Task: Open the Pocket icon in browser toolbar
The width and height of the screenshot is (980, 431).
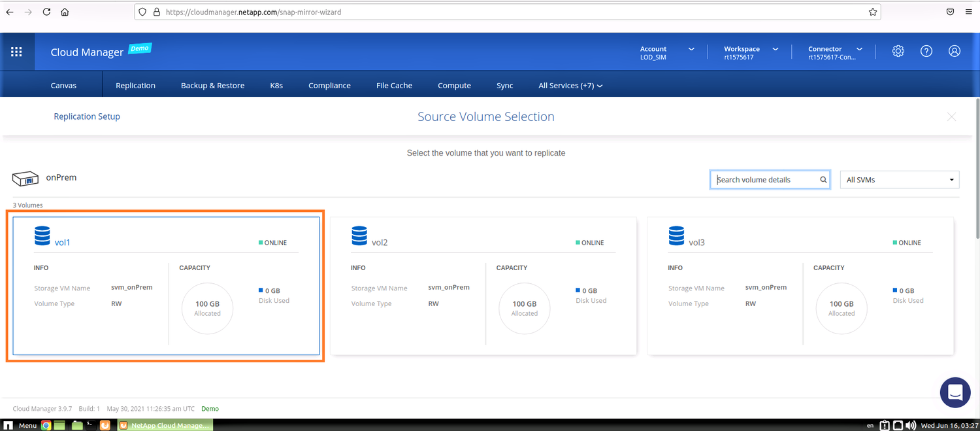Action: pos(950,12)
